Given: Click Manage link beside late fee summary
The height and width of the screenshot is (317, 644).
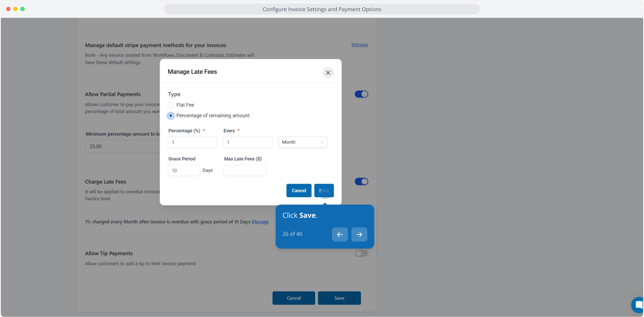Looking at the screenshot, I should [260, 222].
